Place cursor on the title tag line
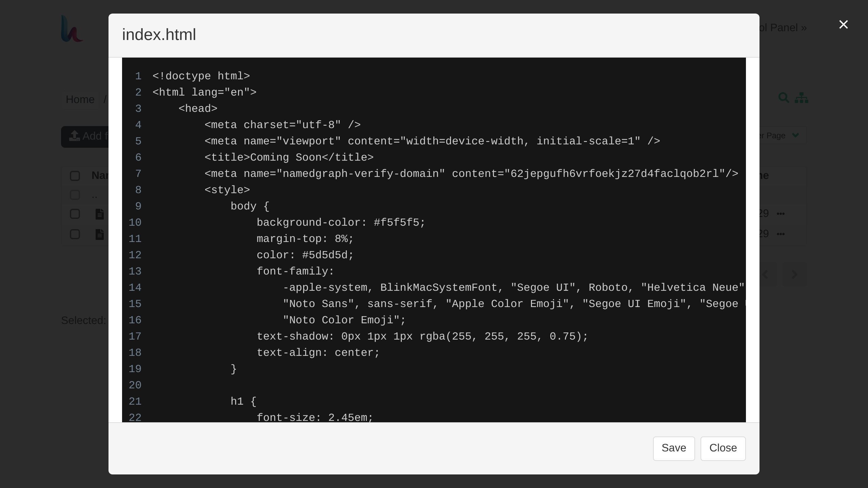 click(289, 158)
